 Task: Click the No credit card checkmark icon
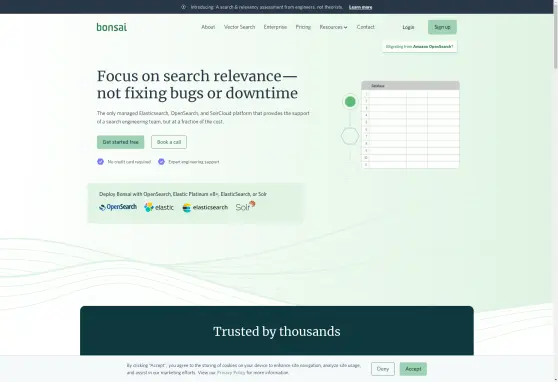[100, 162]
